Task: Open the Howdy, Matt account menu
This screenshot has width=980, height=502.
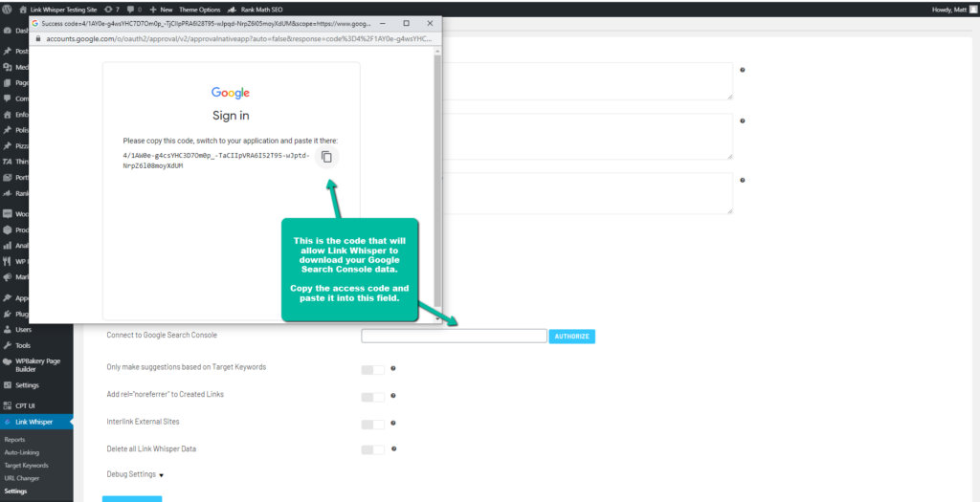Action: (x=953, y=10)
